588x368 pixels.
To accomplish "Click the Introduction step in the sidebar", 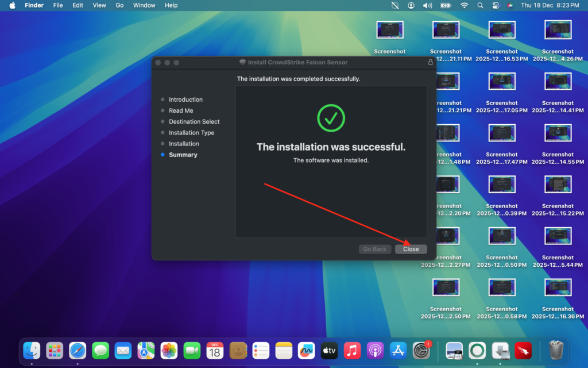I will pos(185,99).
